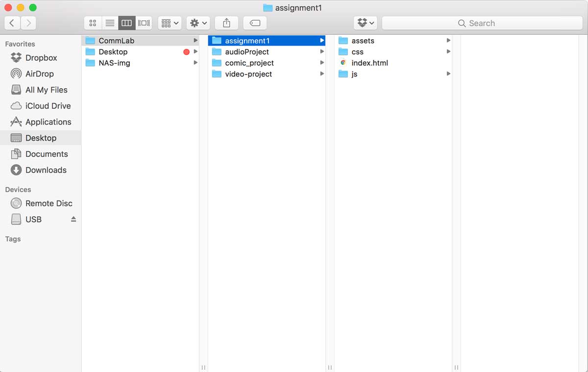Open the Dropbox toolbar dropdown
The height and width of the screenshot is (372, 588).
point(366,23)
